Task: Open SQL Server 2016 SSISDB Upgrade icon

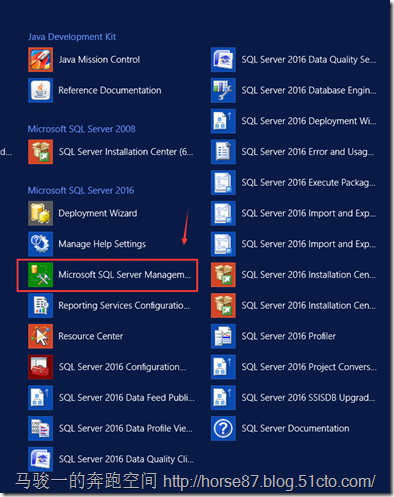Action: click(x=223, y=398)
